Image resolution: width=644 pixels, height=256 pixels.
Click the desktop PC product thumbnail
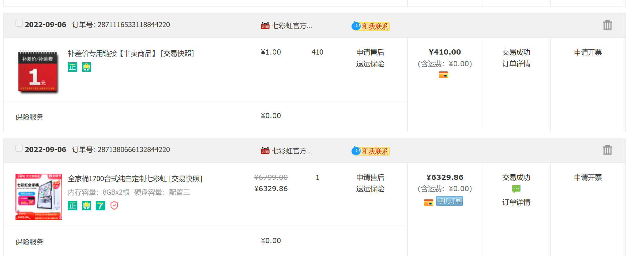pyautogui.click(x=38, y=197)
